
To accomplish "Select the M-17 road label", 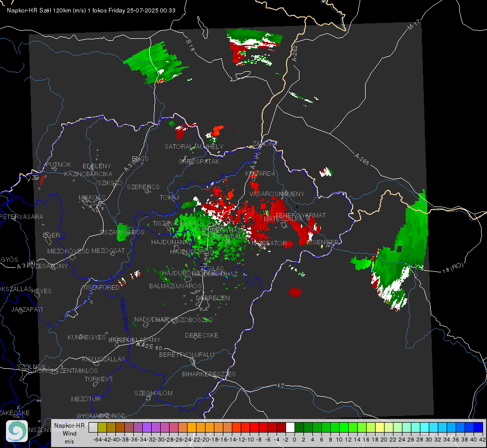I will click(413, 24).
